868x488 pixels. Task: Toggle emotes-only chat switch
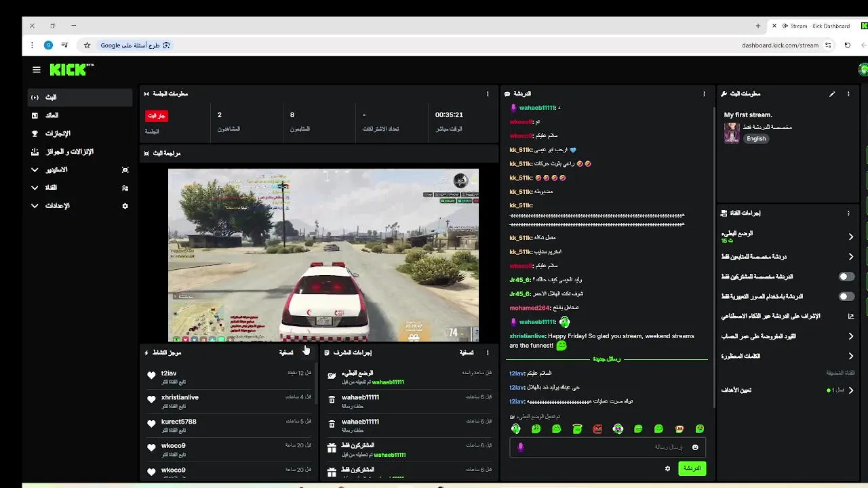[846, 296]
